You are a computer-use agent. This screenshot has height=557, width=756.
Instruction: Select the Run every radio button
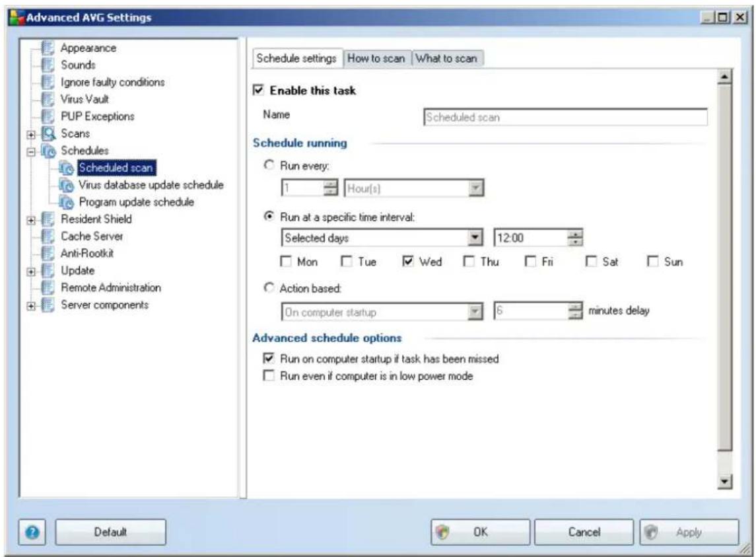tap(269, 165)
